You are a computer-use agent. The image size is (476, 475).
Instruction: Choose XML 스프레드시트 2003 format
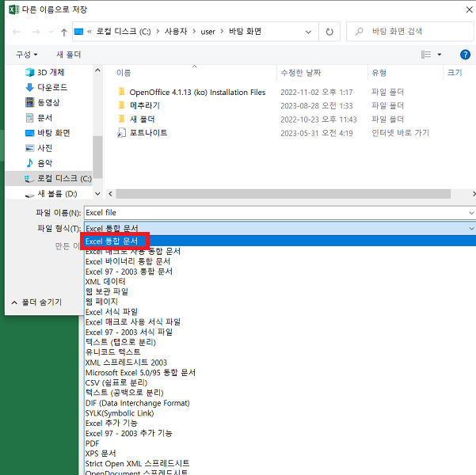[x=126, y=363]
